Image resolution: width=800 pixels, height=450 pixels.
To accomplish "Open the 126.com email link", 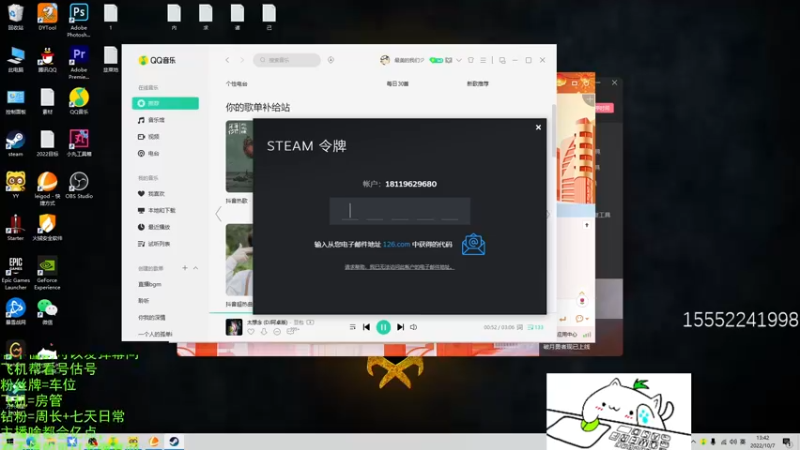I will [396, 244].
